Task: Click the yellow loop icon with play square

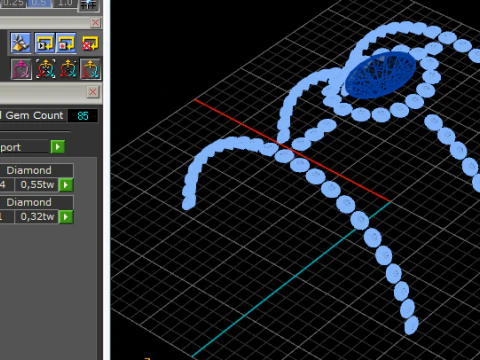Action: [x=45, y=43]
